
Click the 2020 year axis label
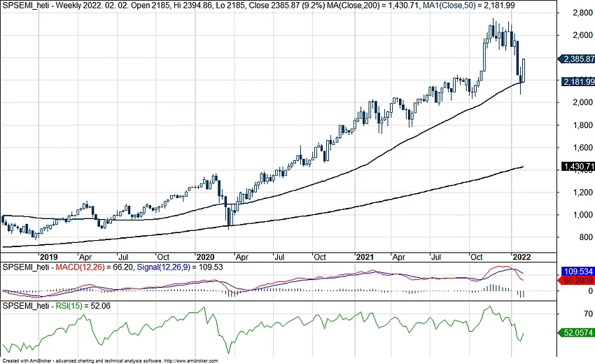click(x=205, y=257)
